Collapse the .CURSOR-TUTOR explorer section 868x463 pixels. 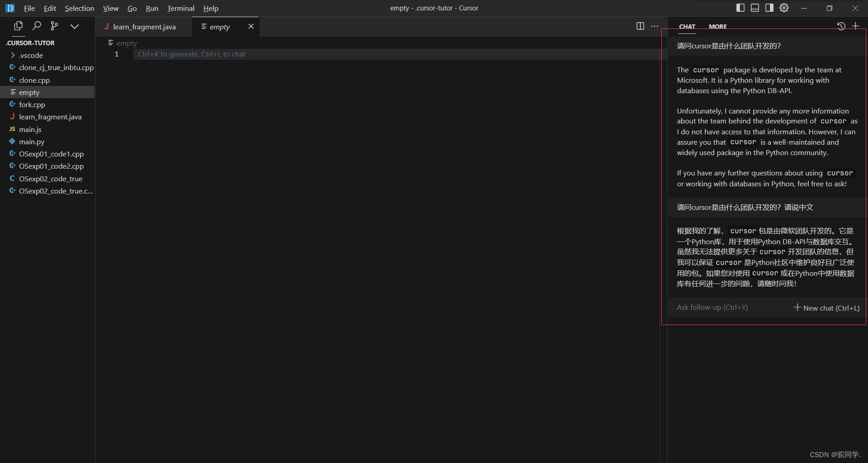pos(47,43)
